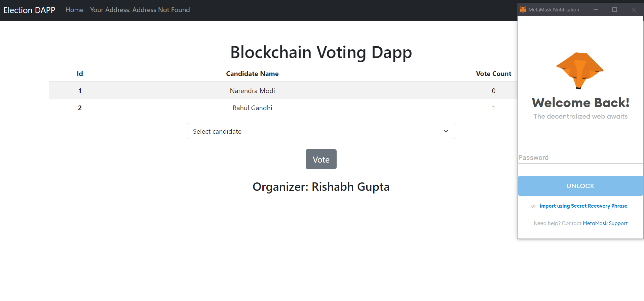Click the small MetaMask icon in title bar
The width and height of the screenshot is (644, 301).
pos(523,9)
